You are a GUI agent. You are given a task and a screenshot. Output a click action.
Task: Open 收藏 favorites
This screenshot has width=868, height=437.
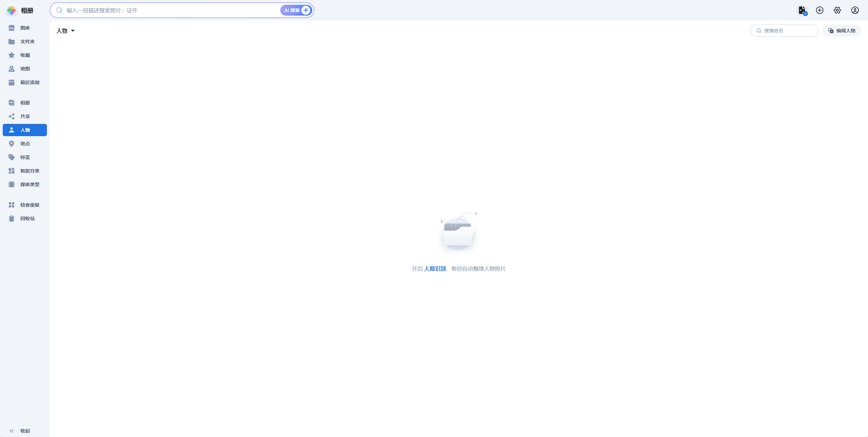(x=25, y=55)
